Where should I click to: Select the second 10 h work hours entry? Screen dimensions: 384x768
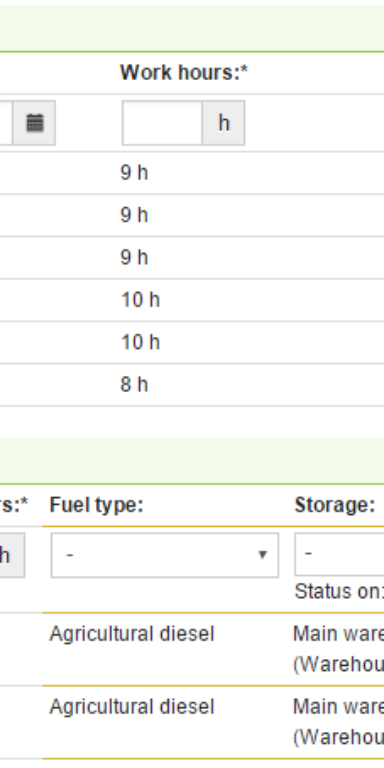(x=140, y=342)
